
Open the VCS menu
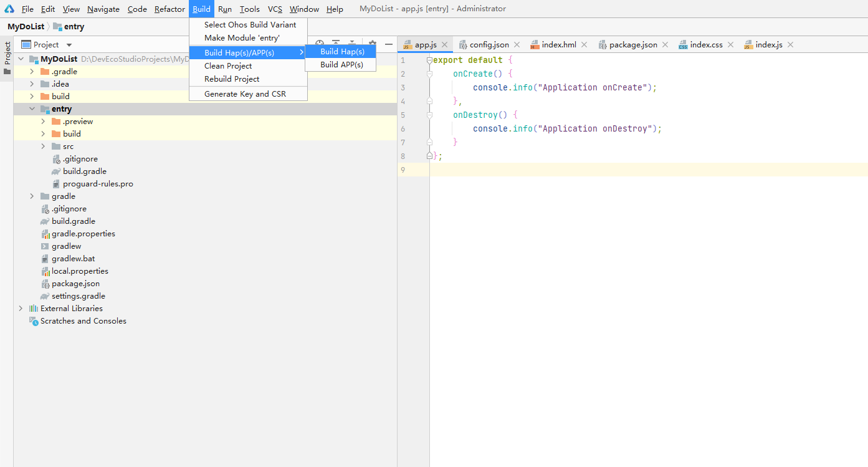(275, 9)
